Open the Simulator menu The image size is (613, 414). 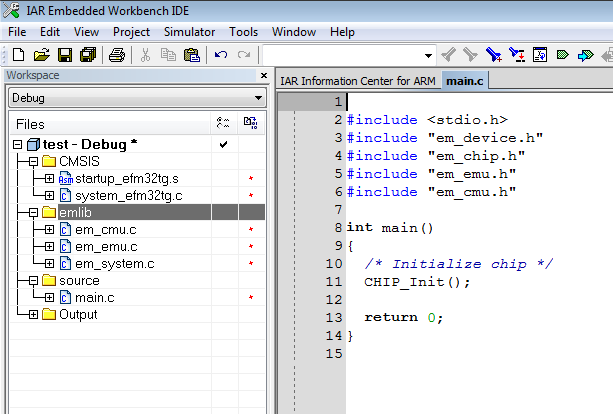coord(189,32)
